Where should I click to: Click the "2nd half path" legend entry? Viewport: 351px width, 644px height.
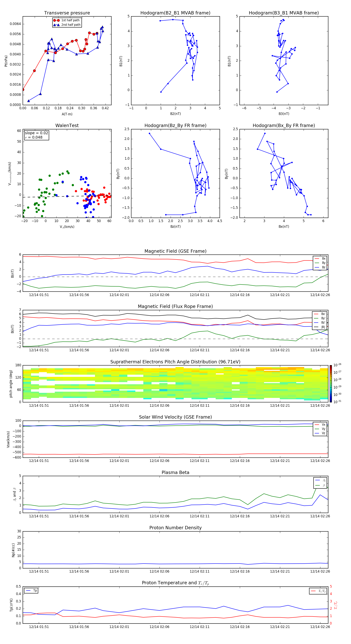(x=67, y=25)
